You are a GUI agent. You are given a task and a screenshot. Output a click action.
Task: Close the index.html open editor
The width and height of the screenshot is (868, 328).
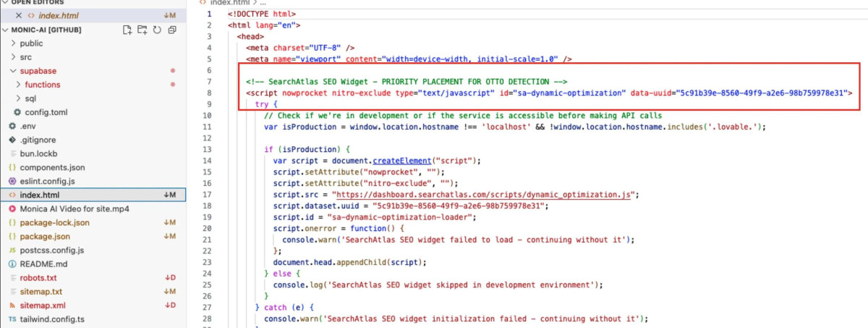(19, 15)
